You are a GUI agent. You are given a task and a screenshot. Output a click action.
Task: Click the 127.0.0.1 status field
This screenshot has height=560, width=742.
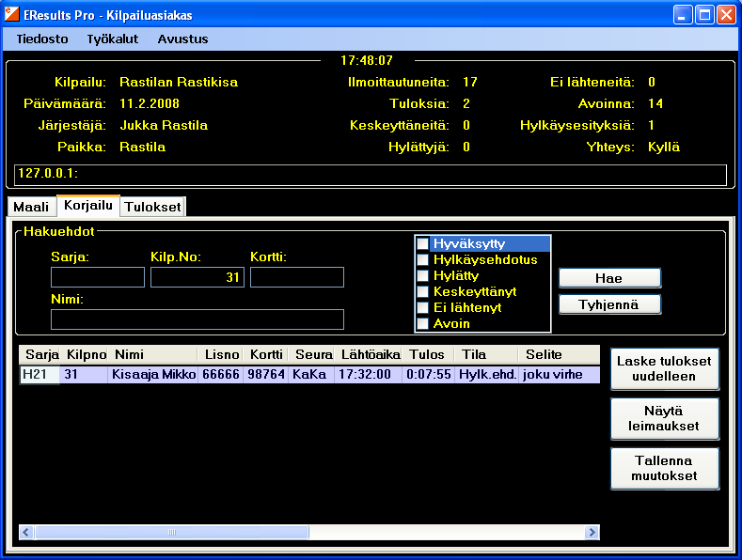pyautogui.click(x=371, y=175)
